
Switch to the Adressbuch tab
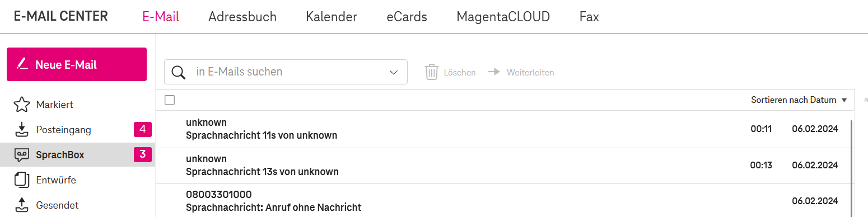click(x=242, y=17)
